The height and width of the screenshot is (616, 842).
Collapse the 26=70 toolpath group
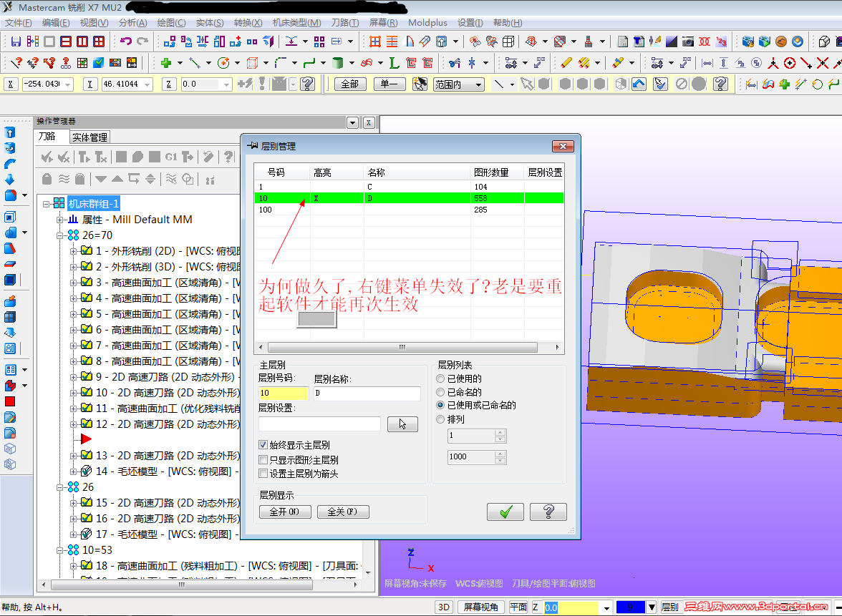(x=60, y=235)
